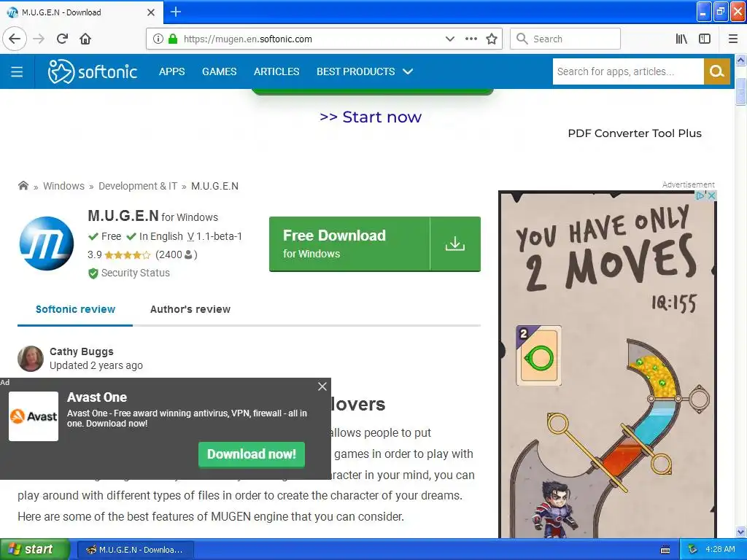Viewport: 747px width, 560px height.
Task: Click AdChoices icon on game ad
Action: (700, 195)
